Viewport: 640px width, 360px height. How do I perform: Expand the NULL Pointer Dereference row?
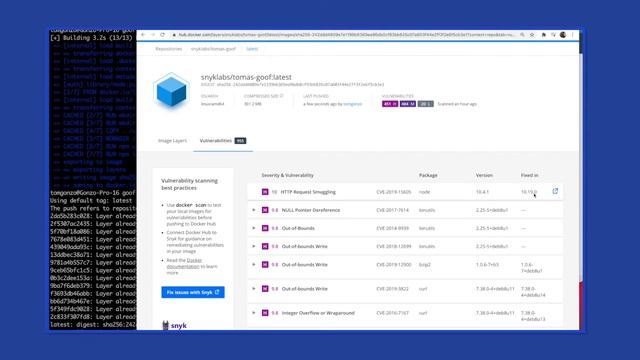[253, 210]
